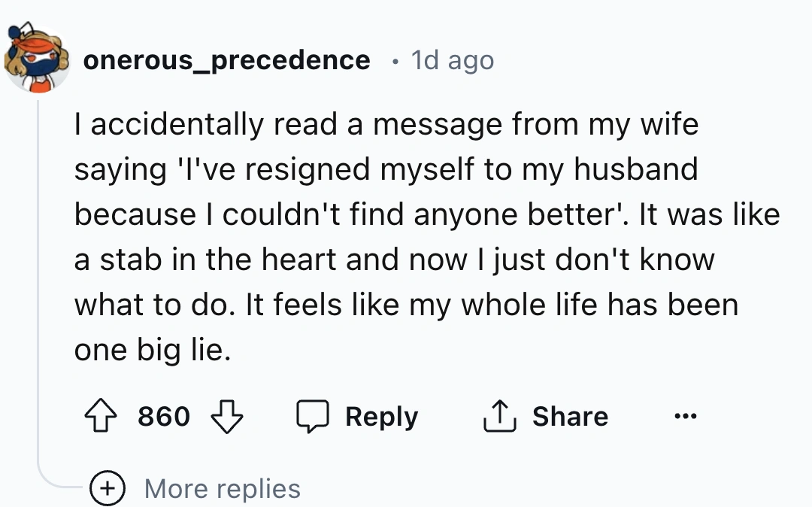This screenshot has height=507, width=812.
Task: Click the commenter's avatar image
Action: [38, 60]
